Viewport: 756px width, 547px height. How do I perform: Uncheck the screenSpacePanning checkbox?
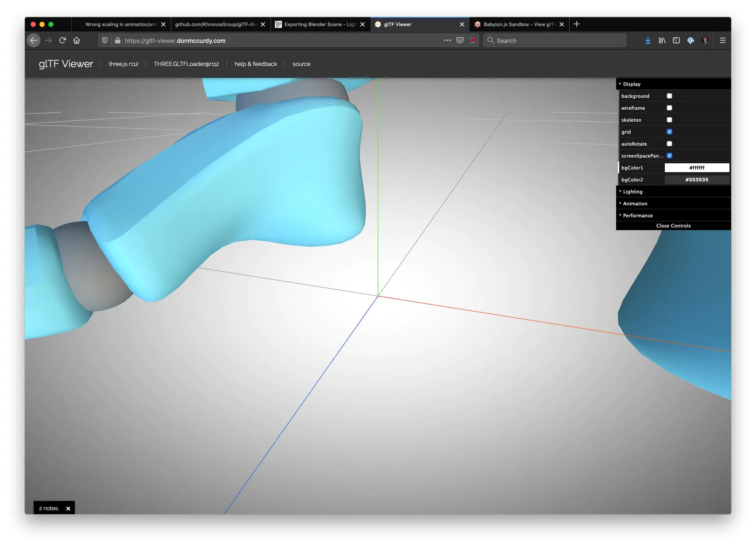(x=669, y=156)
